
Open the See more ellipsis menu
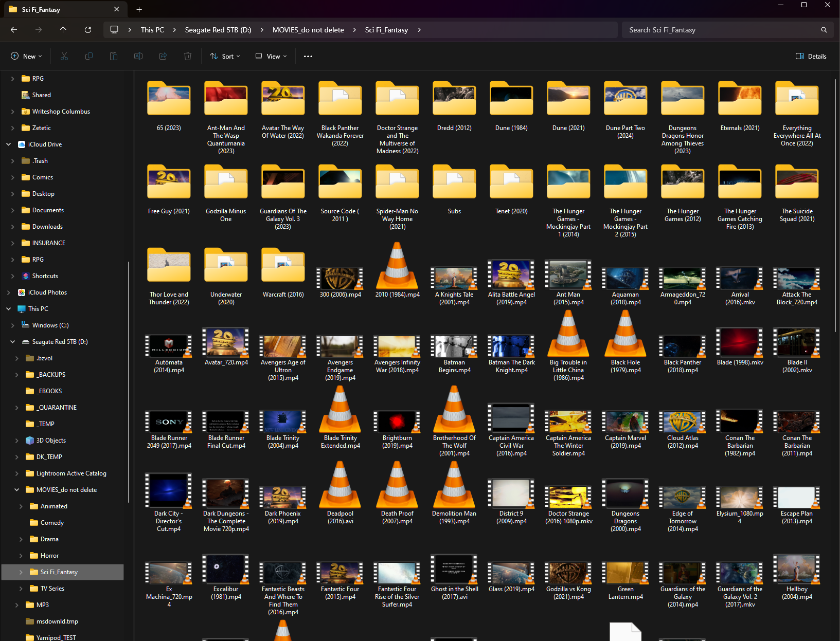(308, 57)
